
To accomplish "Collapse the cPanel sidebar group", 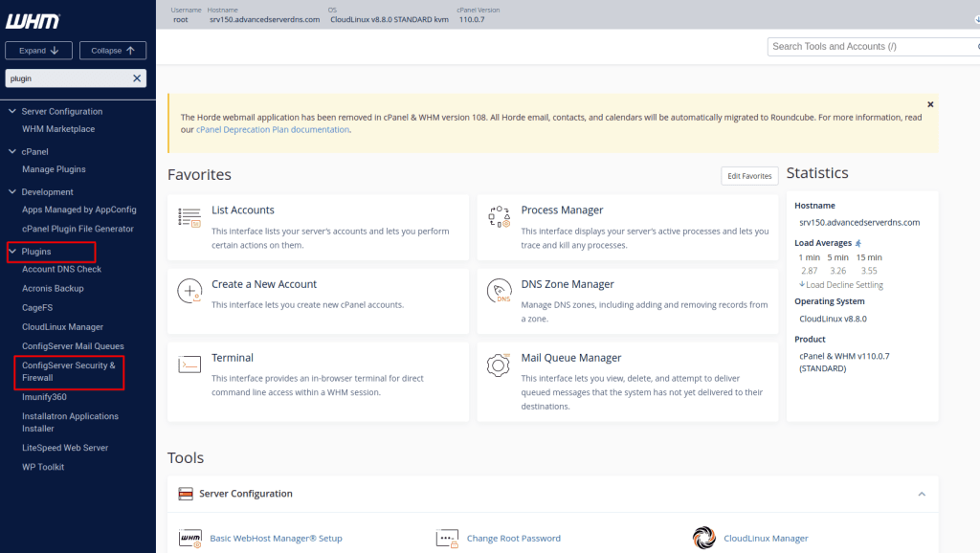I will (11, 151).
